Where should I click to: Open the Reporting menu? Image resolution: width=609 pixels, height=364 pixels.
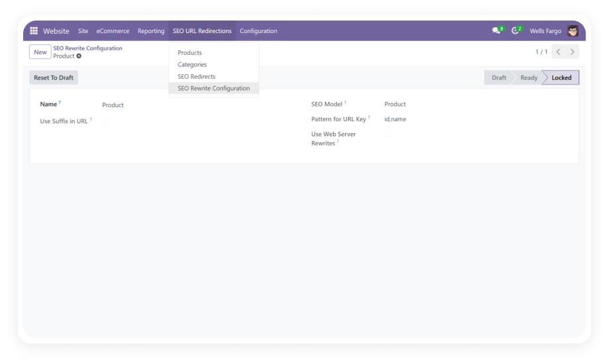[x=151, y=30]
